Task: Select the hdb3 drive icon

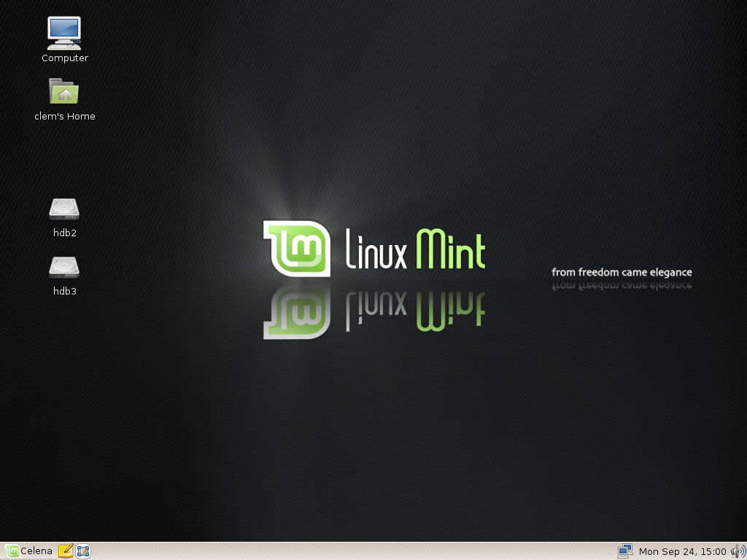Action: (64, 268)
